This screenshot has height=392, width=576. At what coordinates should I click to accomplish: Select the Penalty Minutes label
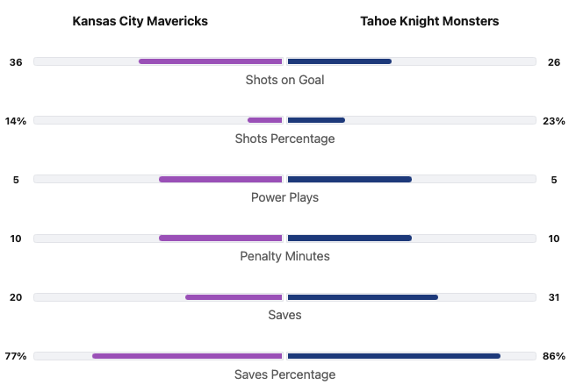click(284, 256)
